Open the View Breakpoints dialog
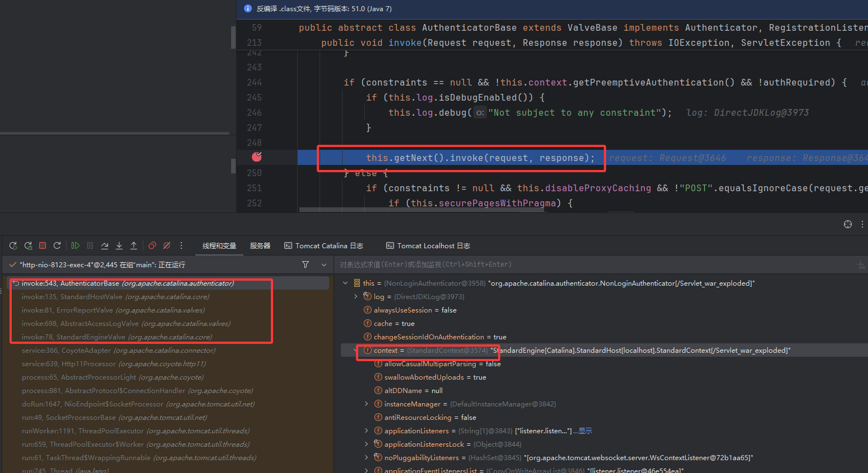The height and width of the screenshot is (473, 868). point(152,245)
